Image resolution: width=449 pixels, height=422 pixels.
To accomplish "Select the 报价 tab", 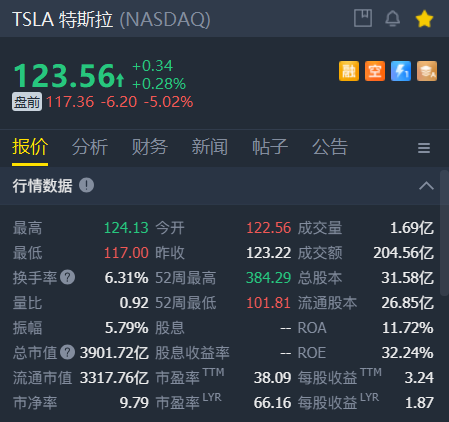I will pyautogui.click(x=30, y=147).
